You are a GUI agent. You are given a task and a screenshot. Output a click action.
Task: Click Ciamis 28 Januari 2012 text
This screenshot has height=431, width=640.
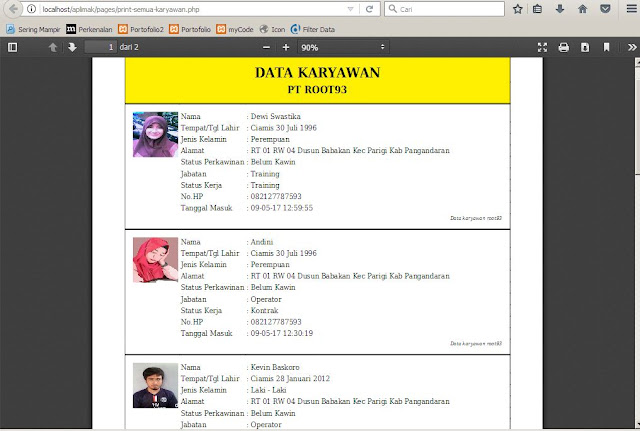click(x=290, y=378)
